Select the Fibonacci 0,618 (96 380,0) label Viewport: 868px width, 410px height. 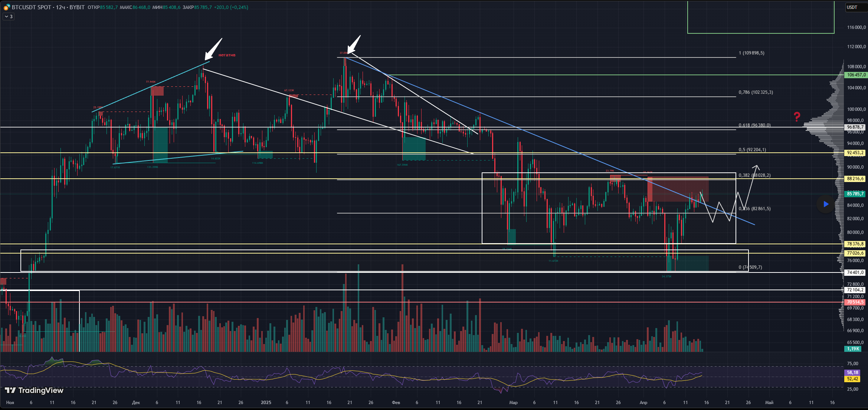[754, 125]
